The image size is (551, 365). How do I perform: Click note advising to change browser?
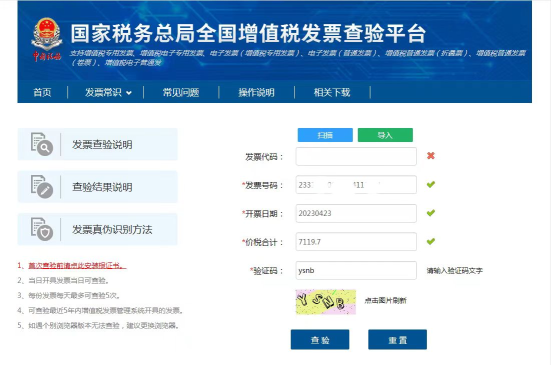(98, 326)
